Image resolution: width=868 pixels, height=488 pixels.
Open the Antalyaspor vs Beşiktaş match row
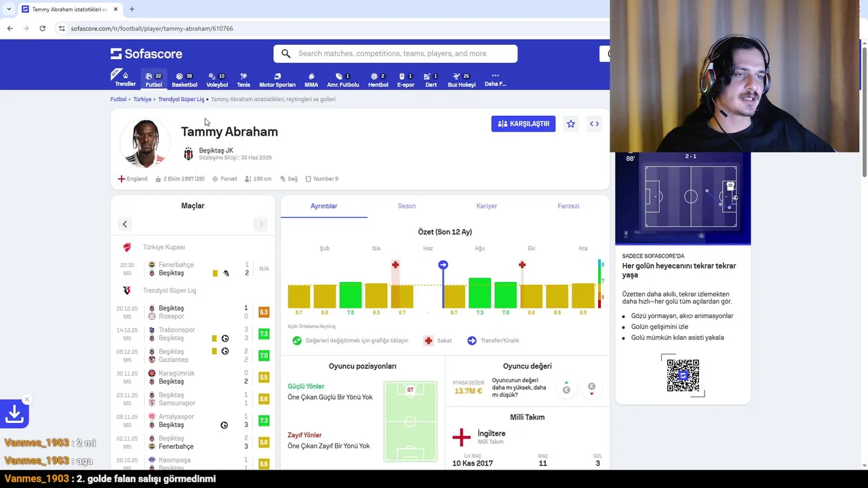193,421
